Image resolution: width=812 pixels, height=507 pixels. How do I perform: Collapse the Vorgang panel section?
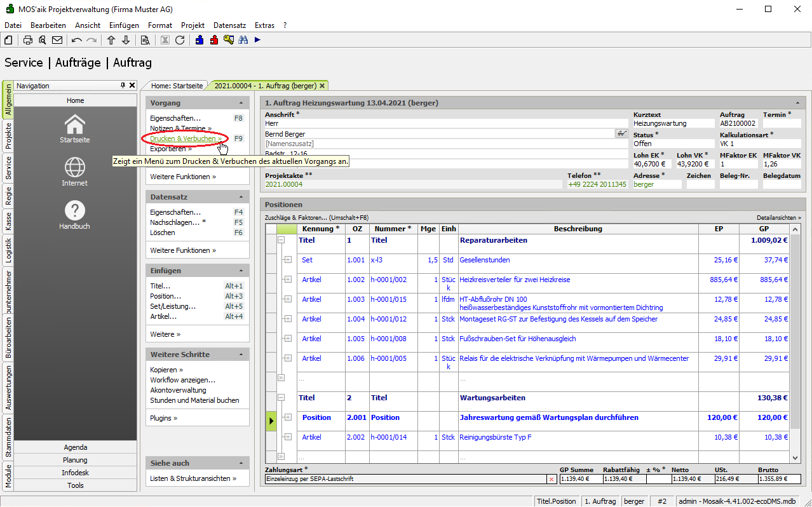[x=241, y=103]
